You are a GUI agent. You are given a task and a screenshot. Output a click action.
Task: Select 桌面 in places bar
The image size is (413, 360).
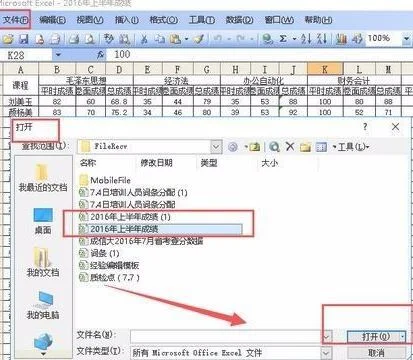click(43, 221)
